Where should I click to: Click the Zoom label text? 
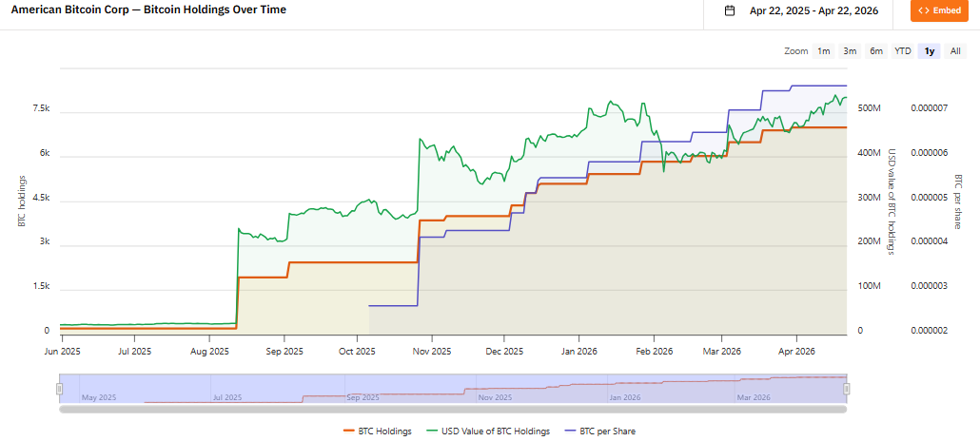coord(796,51)
